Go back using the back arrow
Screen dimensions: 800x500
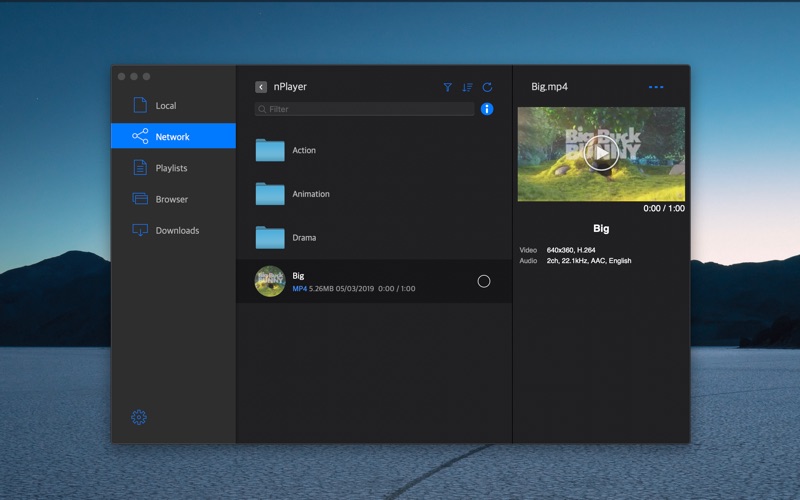pyautogui.click(x=261, y=87)
